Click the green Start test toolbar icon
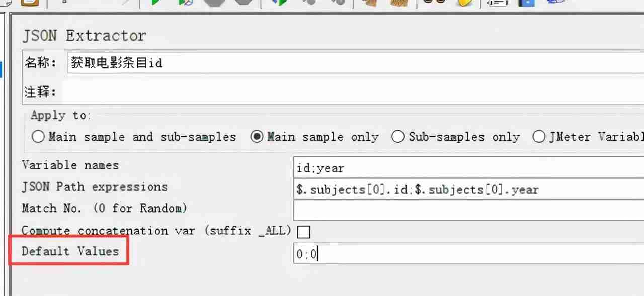The height and width of the screenshot is (296, 644). click(155, 2)
